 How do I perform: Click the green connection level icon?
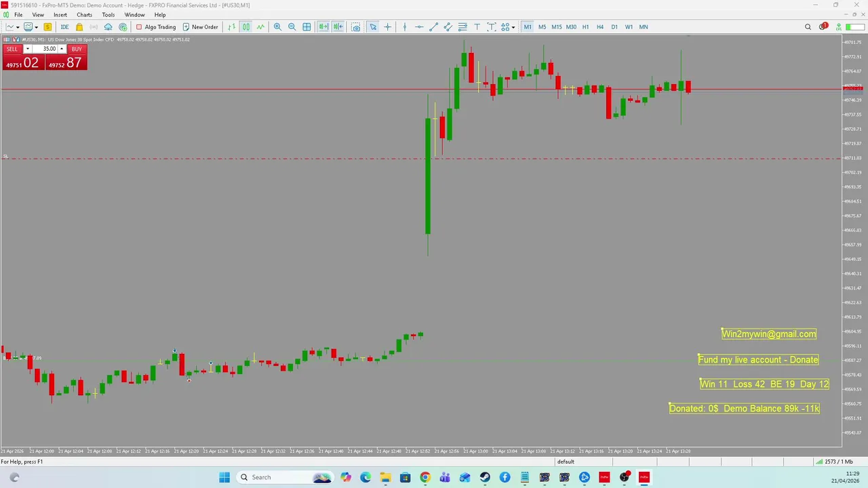point(839,27)
